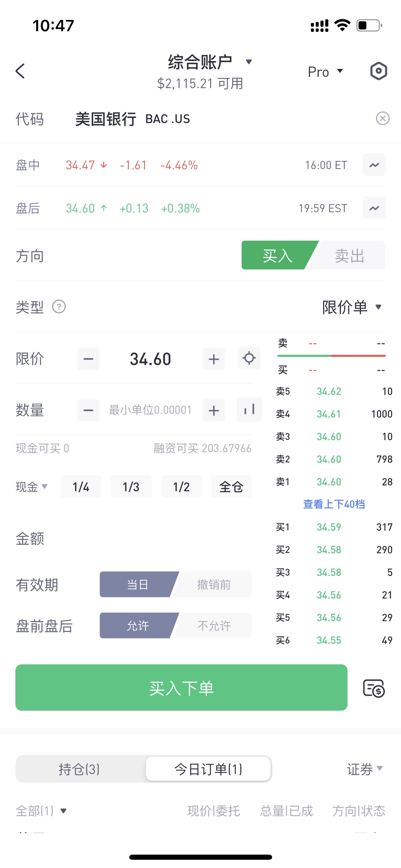The image size is (401, 868).
Task: Open the 盘后 after-hours mini chart
Action: click(x=374, y=208)
